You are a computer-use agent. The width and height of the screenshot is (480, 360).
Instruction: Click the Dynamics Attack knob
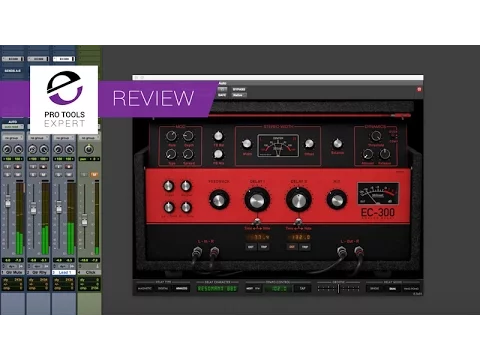tap(368, 154)
